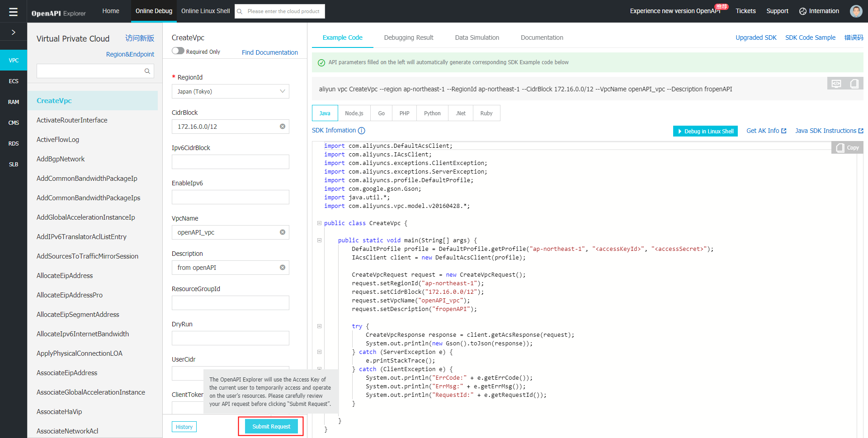This screenshot has height=438, width=868.
Task: Click the SDK Information info icon
Action: coord(362,131)
